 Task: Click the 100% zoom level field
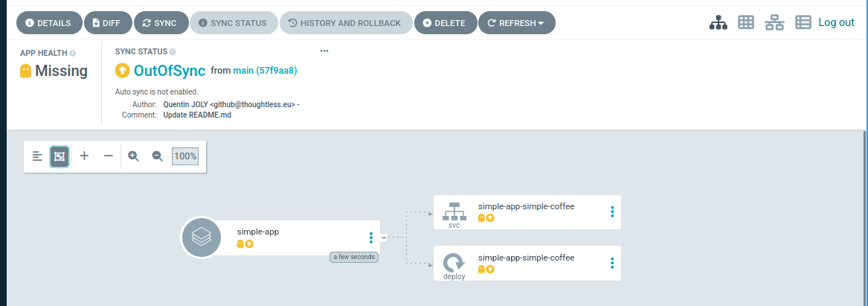(185, 156)
